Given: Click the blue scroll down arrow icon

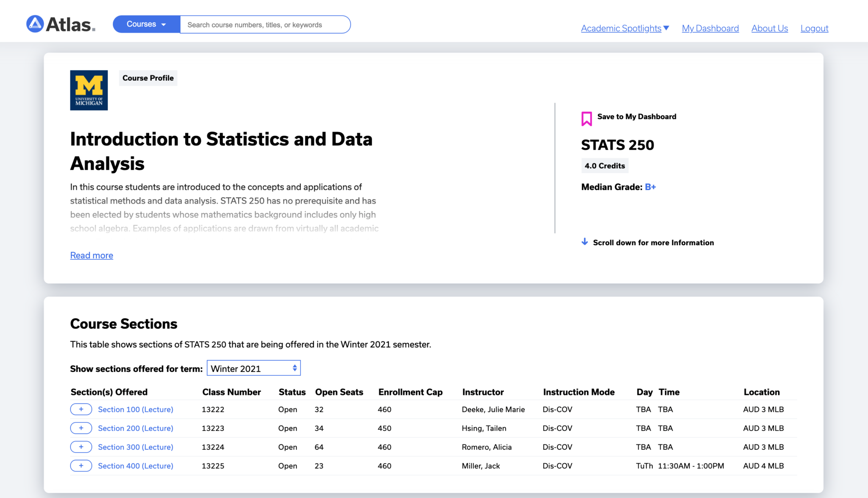Looking at the screenshot, I should pyautogui.click(x=585, y=242).
